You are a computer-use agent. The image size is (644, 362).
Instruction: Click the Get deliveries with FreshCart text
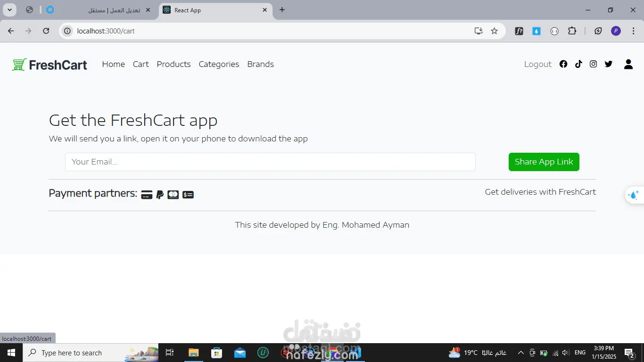coord(540,192)
